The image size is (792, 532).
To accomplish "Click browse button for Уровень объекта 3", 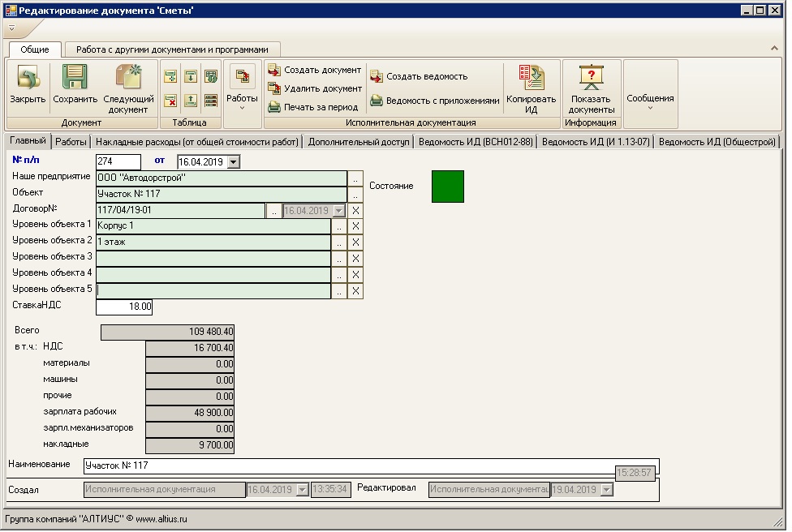I will (339, 259).
